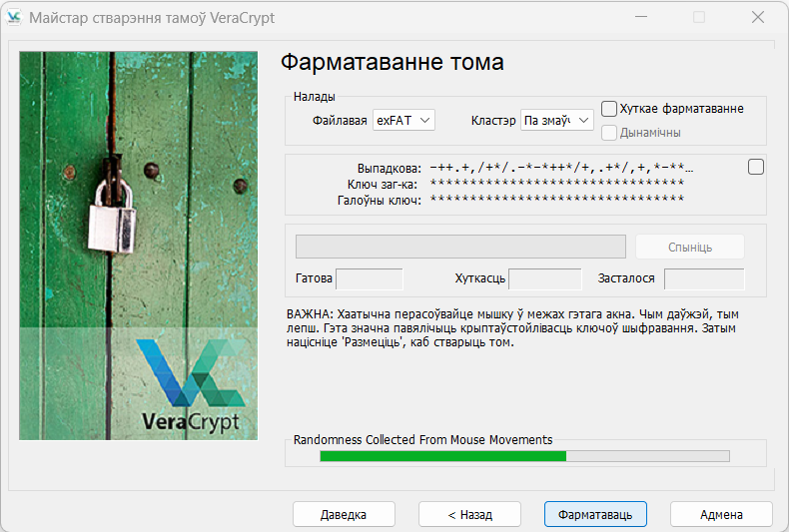Click the Налады group label
The width and height of the screenshot is (789, 532).
point(314,97)
